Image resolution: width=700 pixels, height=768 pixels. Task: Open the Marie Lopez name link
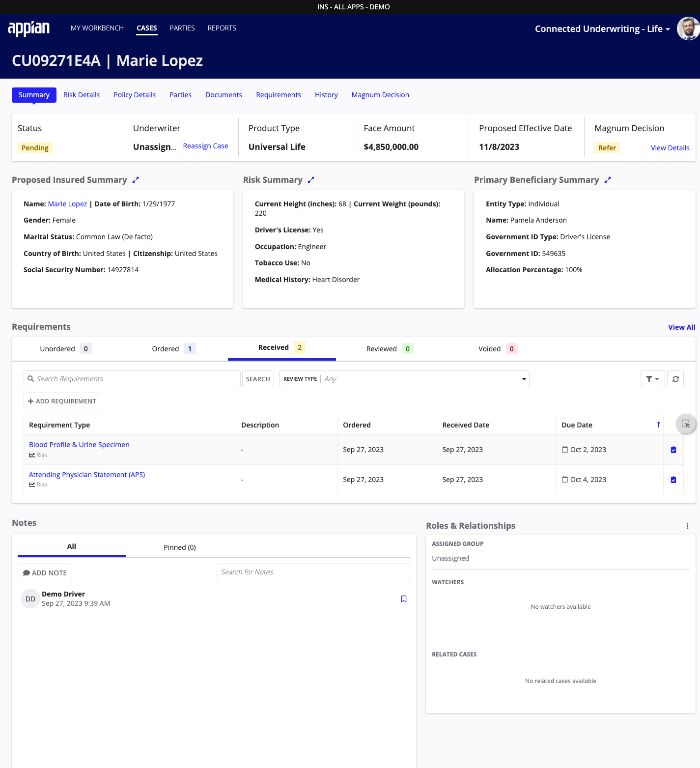pos(67,204)
